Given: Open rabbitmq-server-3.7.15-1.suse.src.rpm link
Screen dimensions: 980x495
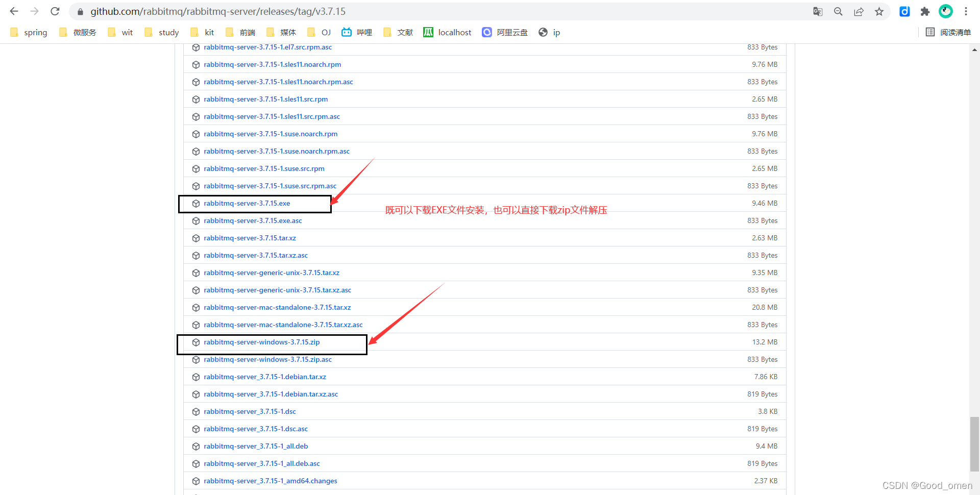Looking at the screenshot, I should [x=264, y=169].
